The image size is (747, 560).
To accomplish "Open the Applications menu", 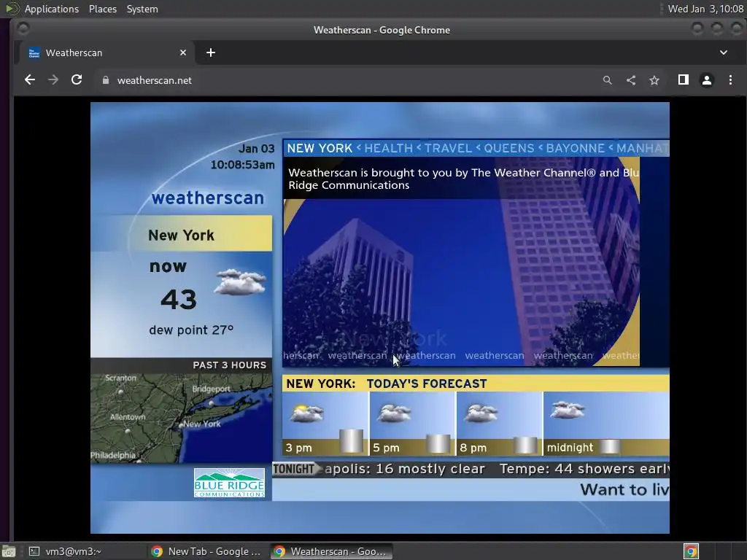I will pos(52,9).
